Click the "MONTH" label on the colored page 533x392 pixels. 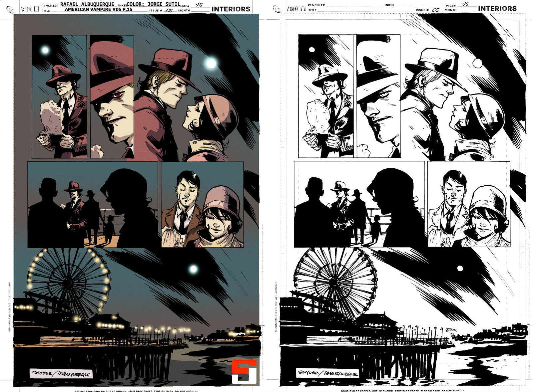click(184, 11)
